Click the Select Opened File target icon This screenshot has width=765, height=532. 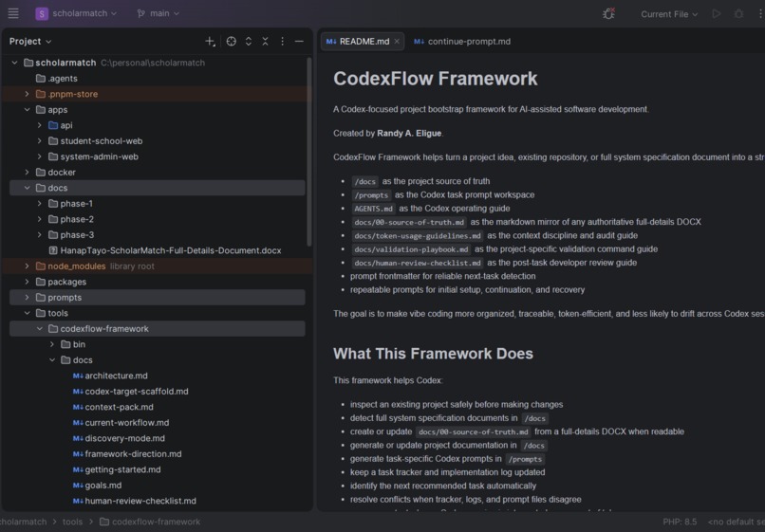(x=232, y=42)
